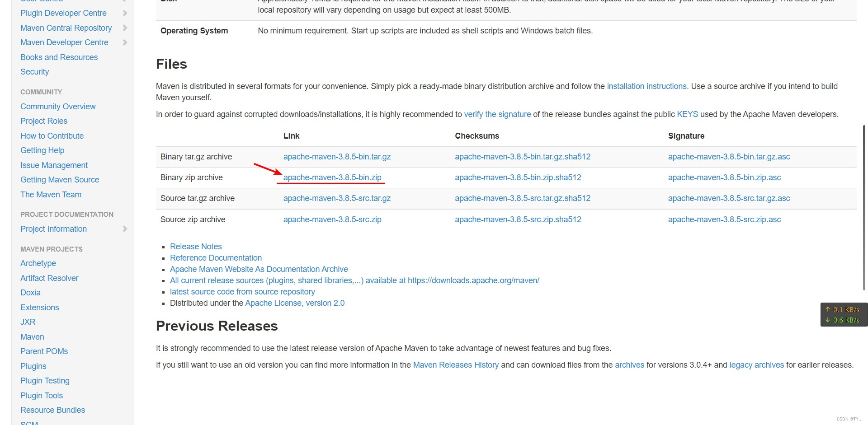Open bin.zip.asc signature link
The height and width of the screenshot is (425, 868).
pyautogui.click(x=725, y=177)
